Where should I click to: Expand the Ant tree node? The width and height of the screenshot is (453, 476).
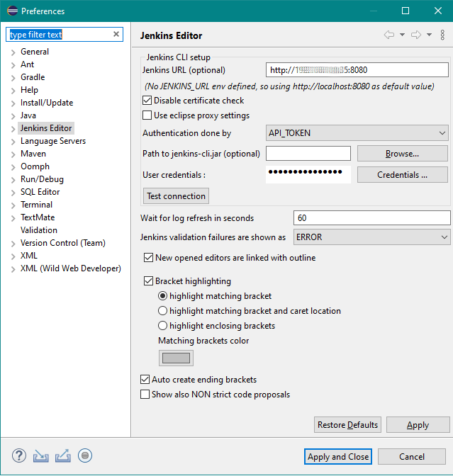pyautogui.click(x=13, y=65)
